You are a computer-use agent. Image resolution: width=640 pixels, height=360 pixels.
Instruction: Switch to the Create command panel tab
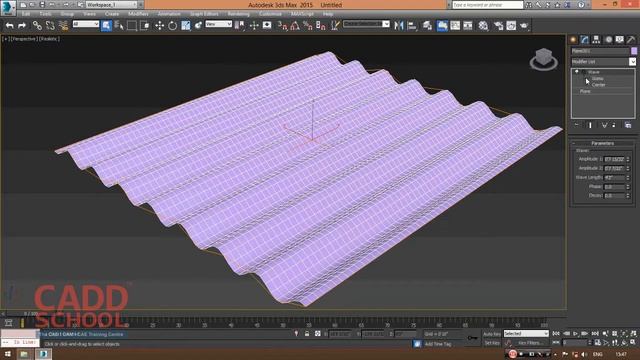(x=573, y=40)
